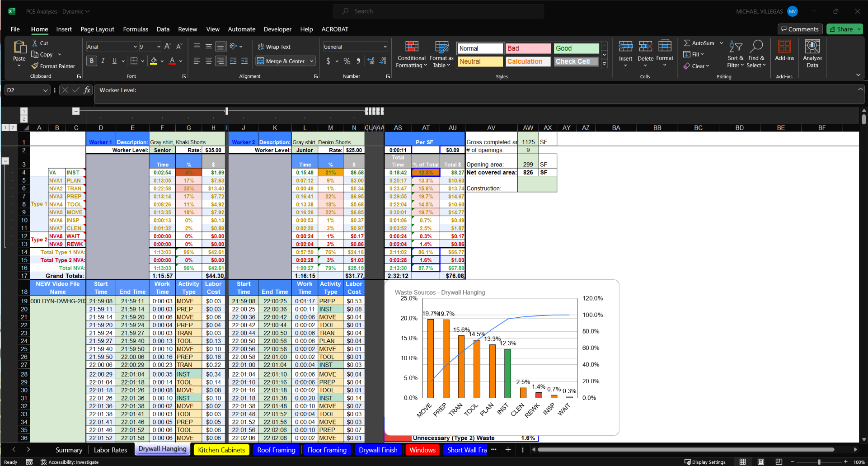Expand the AutoSum dropdown arrow
The image size is (868, 466).
[x=721, y=43]
